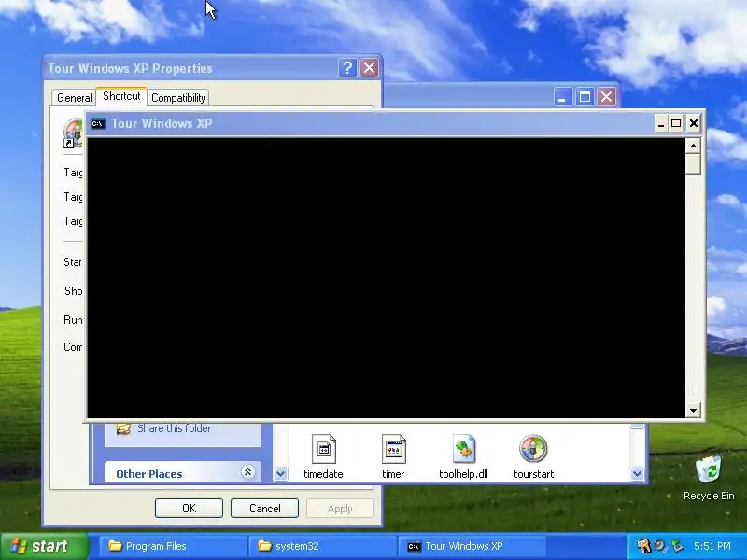The width and height of the screenshot is (747, 560).
Task: Switch to Tour Windows XP taskbar button
Action: click(x=472, y=546)
